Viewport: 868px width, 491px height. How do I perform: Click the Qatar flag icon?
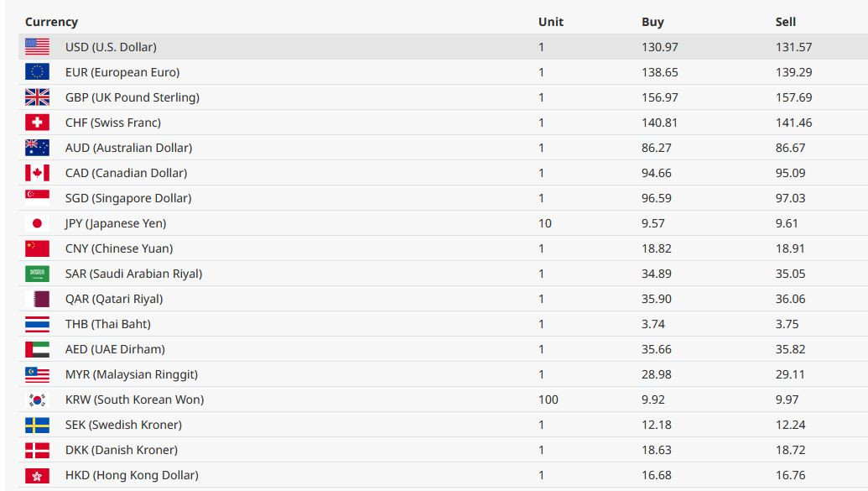click(x=37, y=299)
